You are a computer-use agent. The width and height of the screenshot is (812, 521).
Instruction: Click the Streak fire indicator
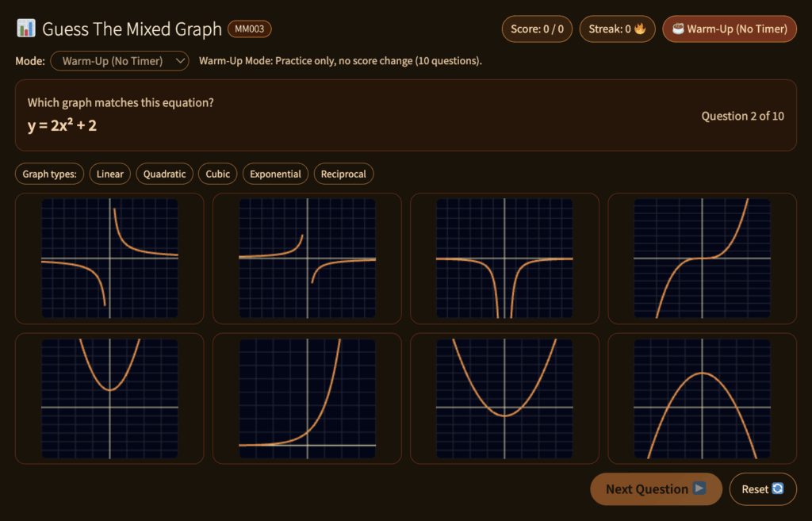[x=618, y=29]
